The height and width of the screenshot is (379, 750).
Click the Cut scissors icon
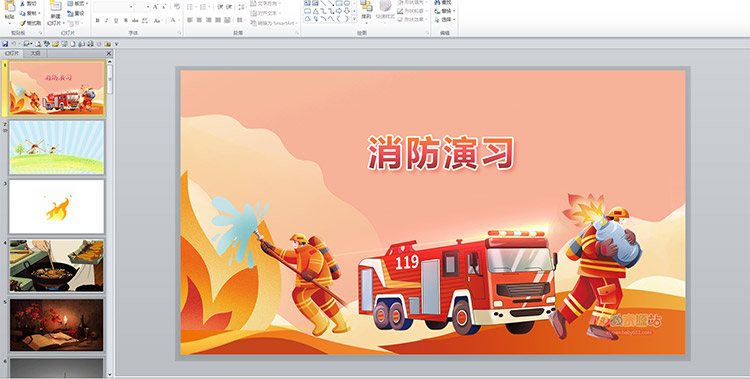22,4
